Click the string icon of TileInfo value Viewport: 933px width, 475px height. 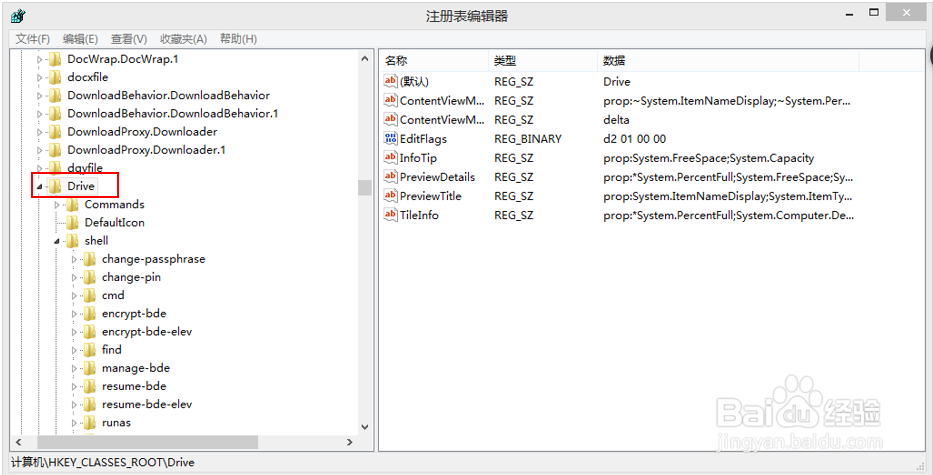pos(390,215)
